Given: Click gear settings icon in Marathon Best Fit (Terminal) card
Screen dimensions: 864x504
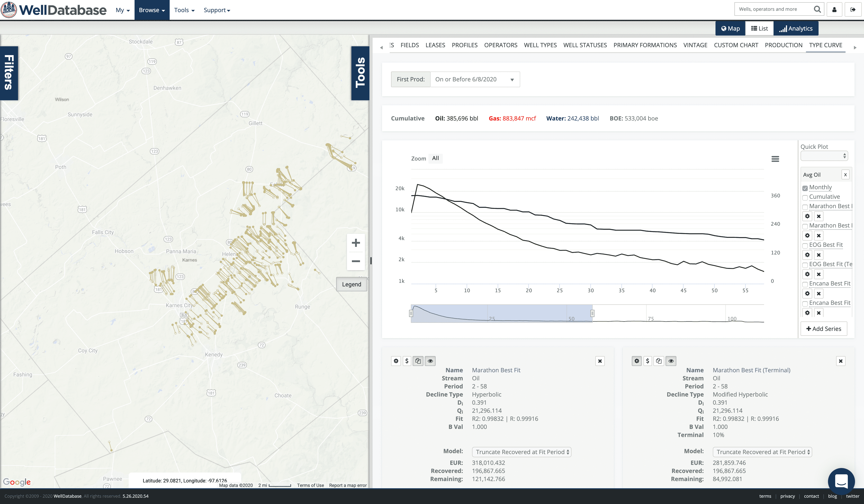Looking at the screenshot, I should [x=636, y=361].
